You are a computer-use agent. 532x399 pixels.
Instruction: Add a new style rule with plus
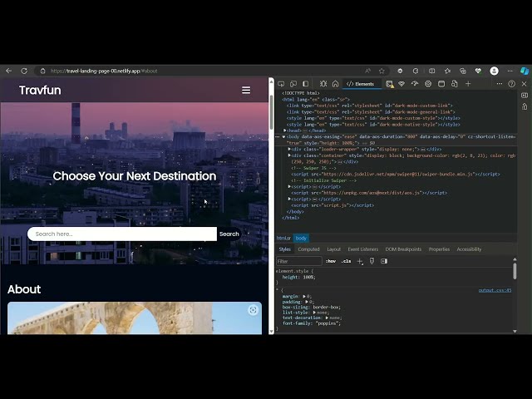coord(360,261)
